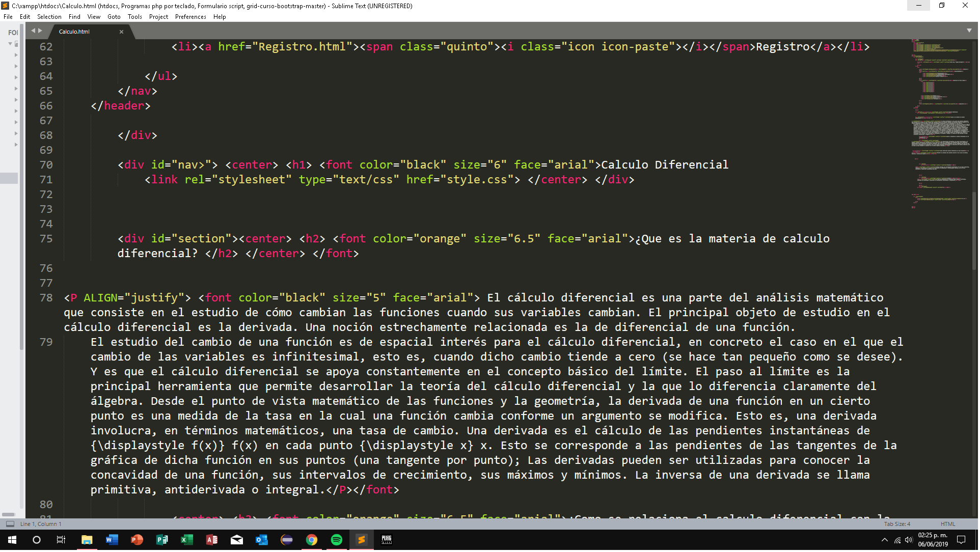The width and height of the screenshot is (980, 552).
Task: Collapse the top folder in sidebar
Action: coord(10,44)
